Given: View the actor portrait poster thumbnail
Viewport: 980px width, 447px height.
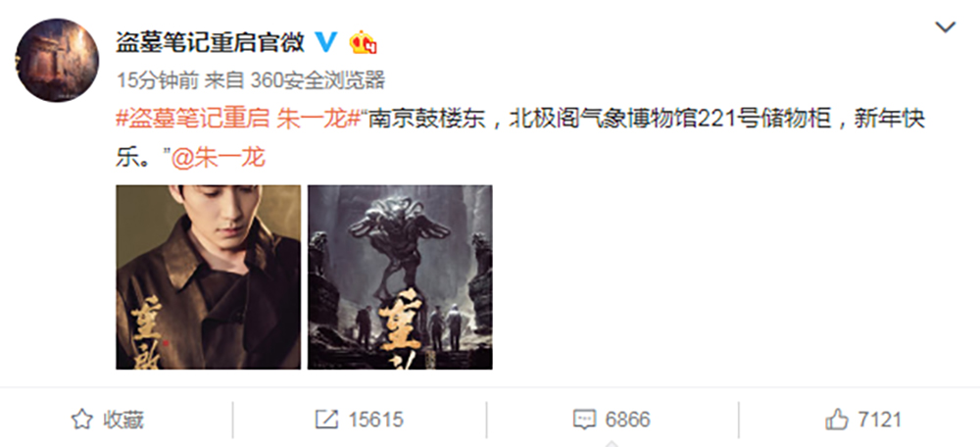Looking at the screenshot, I should tap(208, 277).
